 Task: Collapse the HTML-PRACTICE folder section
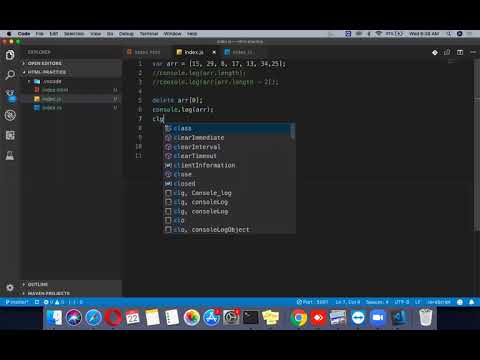point(71,72)
